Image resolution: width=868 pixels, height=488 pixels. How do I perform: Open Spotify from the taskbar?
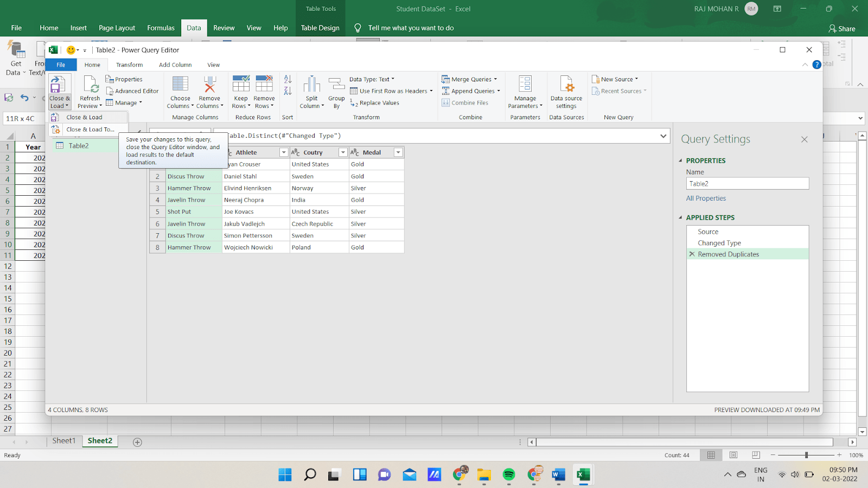pos(509,475)
